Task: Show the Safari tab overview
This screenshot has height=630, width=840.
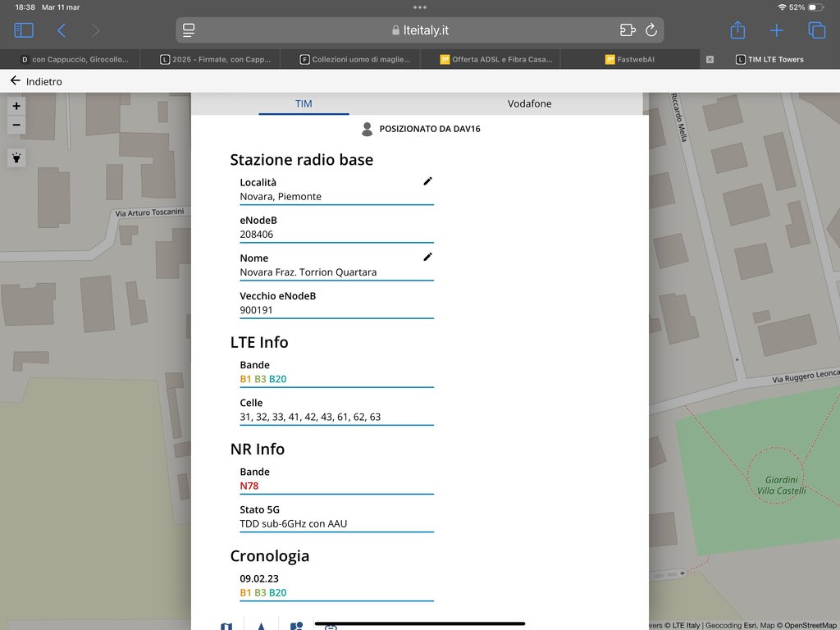Action: point(817,30)
